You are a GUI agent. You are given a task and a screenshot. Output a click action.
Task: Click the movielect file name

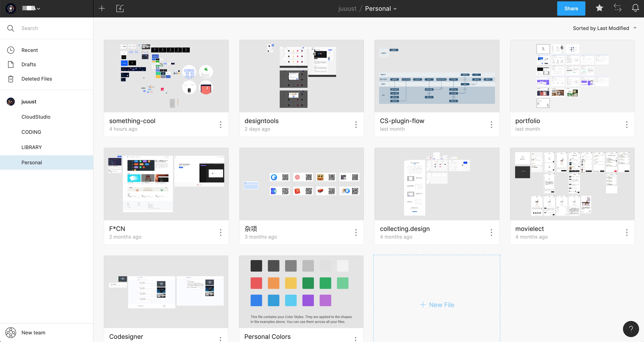click(x=529, y=229)
